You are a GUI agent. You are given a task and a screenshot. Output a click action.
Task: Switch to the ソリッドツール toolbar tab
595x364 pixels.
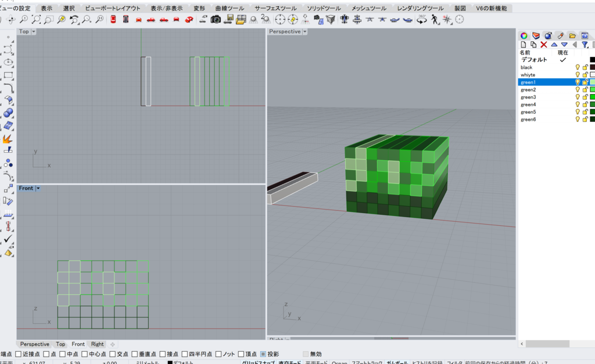[324, 8]
